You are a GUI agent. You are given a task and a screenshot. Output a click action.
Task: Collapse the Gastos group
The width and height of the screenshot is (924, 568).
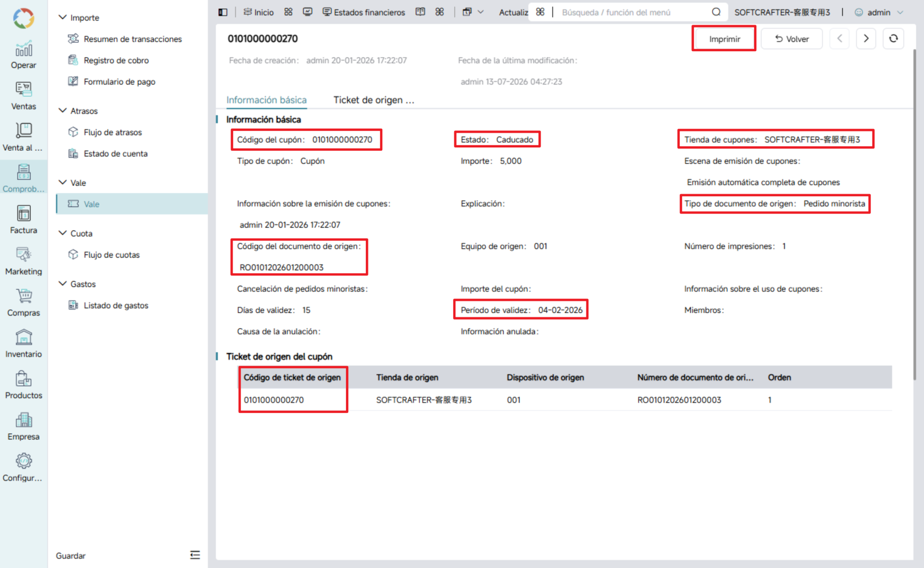coord(63,284)
